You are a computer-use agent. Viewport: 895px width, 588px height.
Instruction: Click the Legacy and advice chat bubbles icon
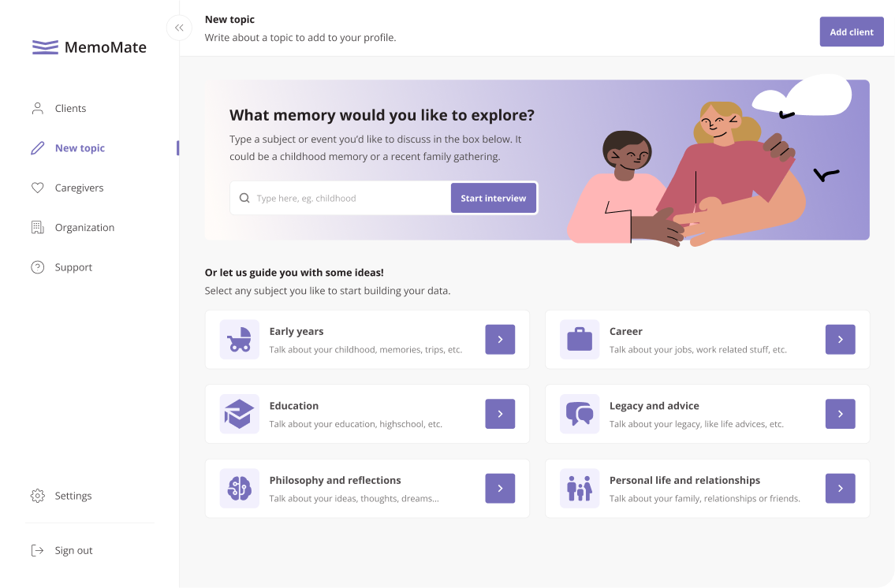point(580,414)
